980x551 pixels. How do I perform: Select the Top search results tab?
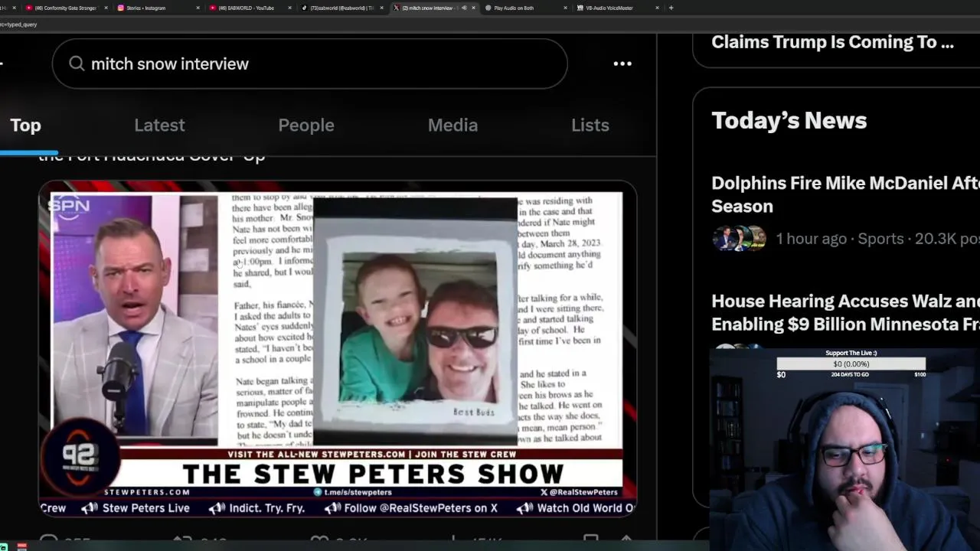(25, 126)
